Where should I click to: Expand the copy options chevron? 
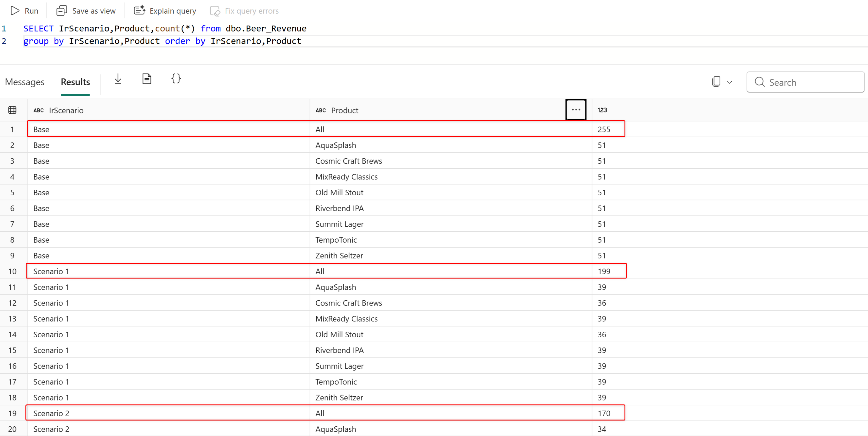(729, 82)
